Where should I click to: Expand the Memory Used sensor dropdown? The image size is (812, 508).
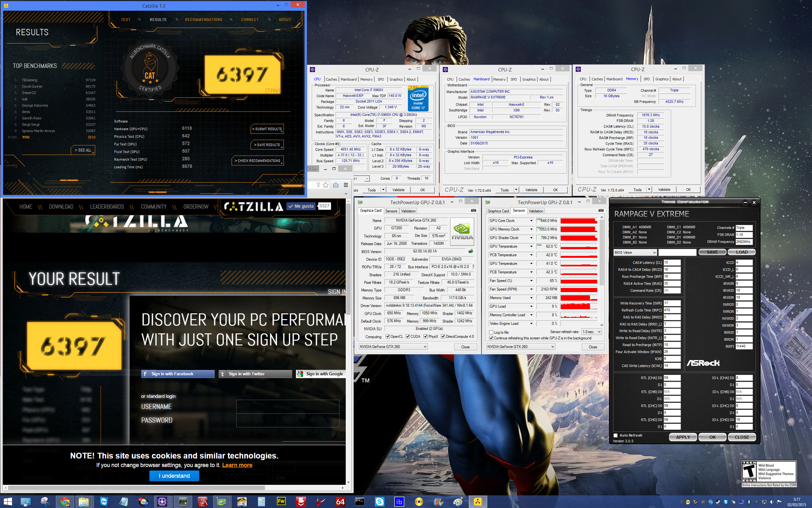[531, 298]
